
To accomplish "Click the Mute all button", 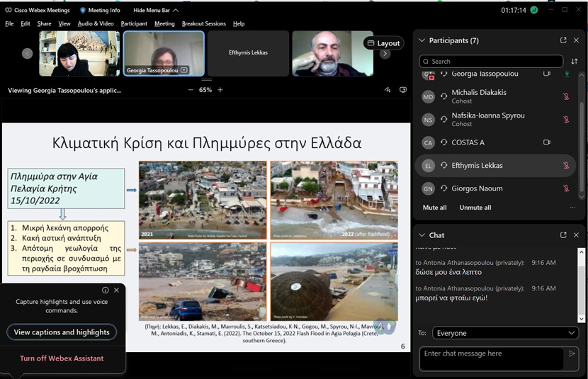I will [x=434, y=208].
